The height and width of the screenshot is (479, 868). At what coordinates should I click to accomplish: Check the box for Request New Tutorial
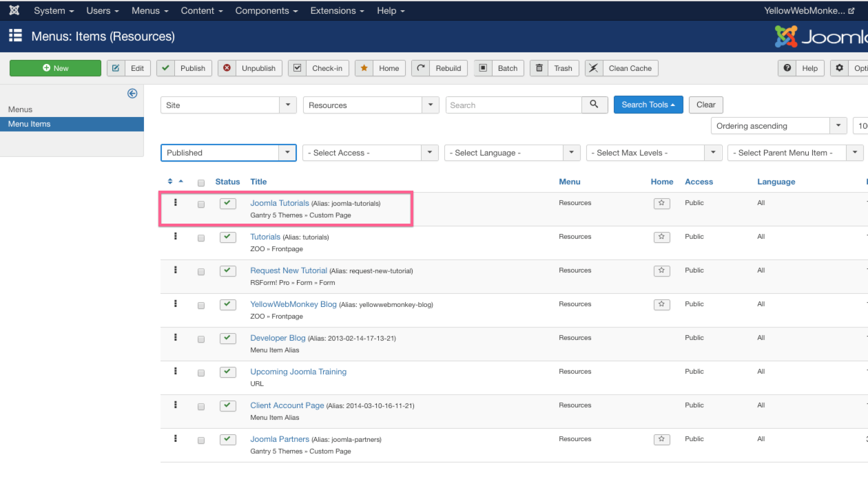[x=201, y=272]
